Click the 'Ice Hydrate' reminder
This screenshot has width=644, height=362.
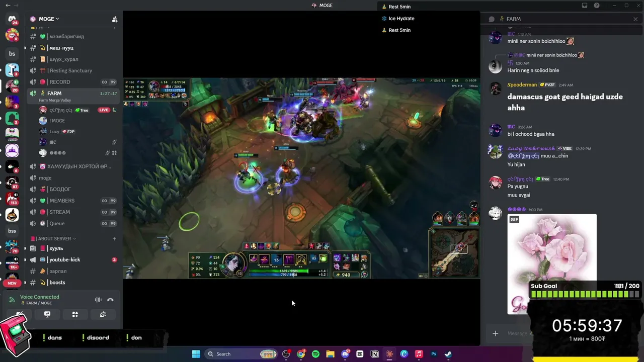click(x=398, y=19)
